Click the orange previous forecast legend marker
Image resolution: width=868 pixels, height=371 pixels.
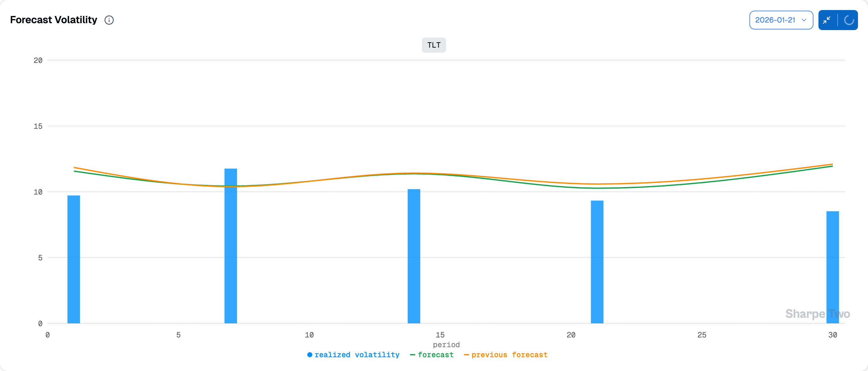pyautogui.click(x=466, y=354)
